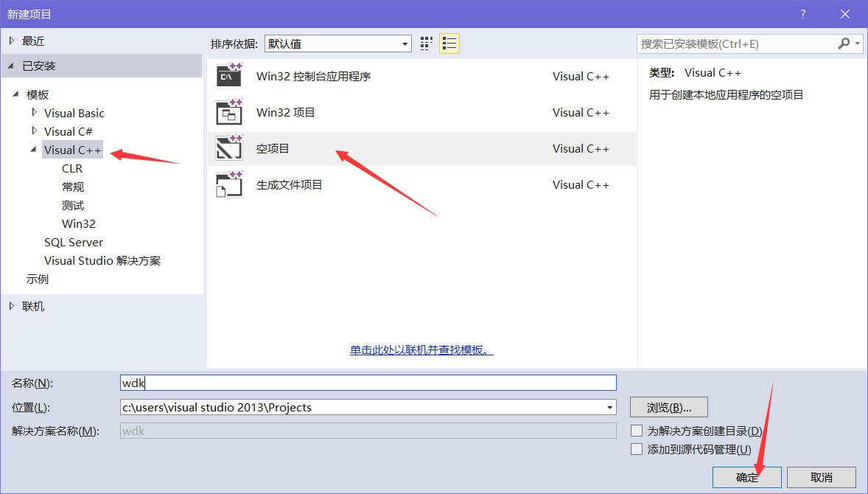Click the 名称 input field containing wdk

pyautogui.click(x=368, y=383)
